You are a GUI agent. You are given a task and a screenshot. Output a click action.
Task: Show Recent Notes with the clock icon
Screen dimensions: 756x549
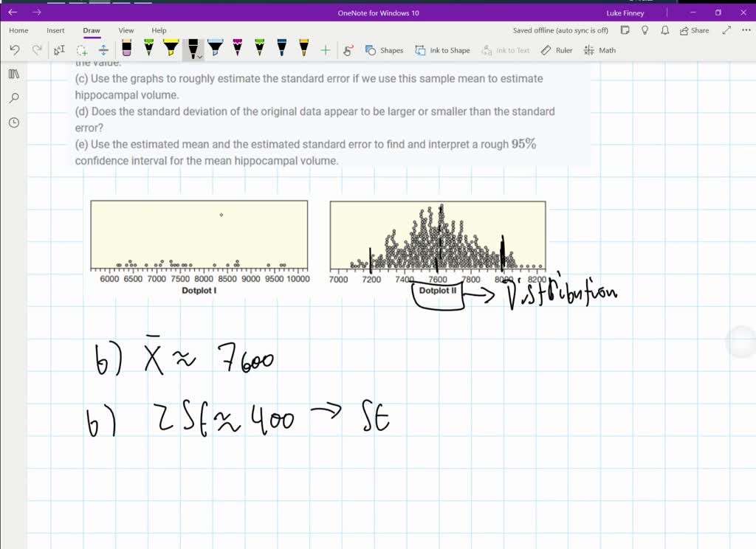click(x=13, y=122)
